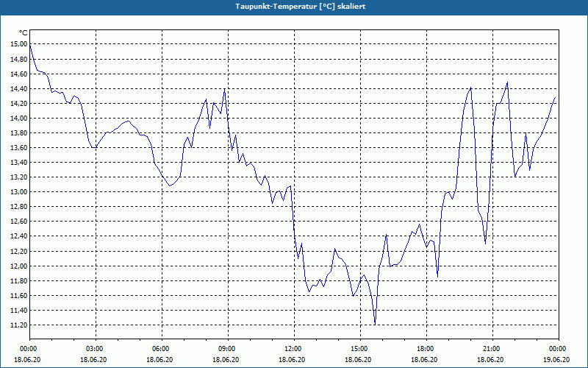
Task: Click the 15:00 time axis label
Action: (x=360, y=349)
